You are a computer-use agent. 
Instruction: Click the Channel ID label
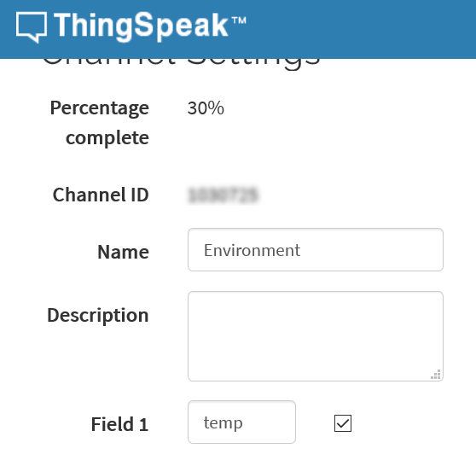click(x=101, y=195)
